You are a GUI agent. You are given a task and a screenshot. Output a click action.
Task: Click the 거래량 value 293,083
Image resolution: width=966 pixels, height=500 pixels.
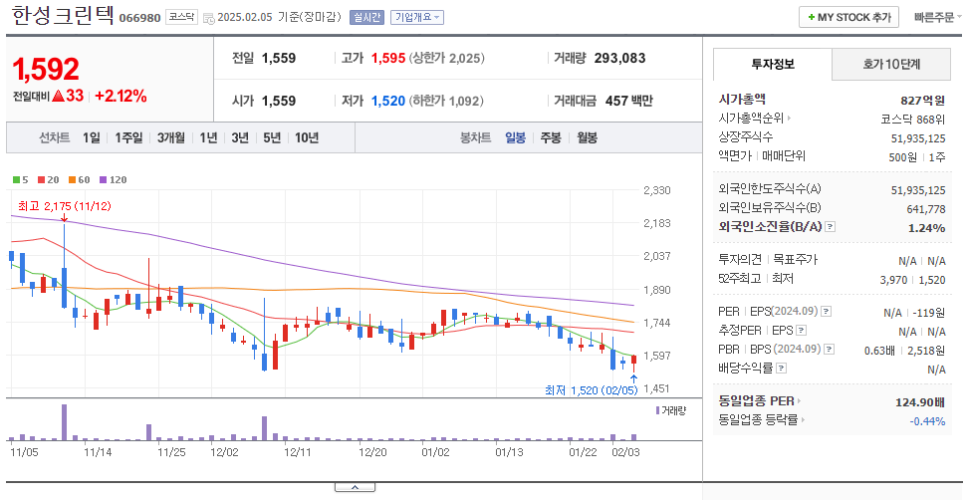pos(620,58)
